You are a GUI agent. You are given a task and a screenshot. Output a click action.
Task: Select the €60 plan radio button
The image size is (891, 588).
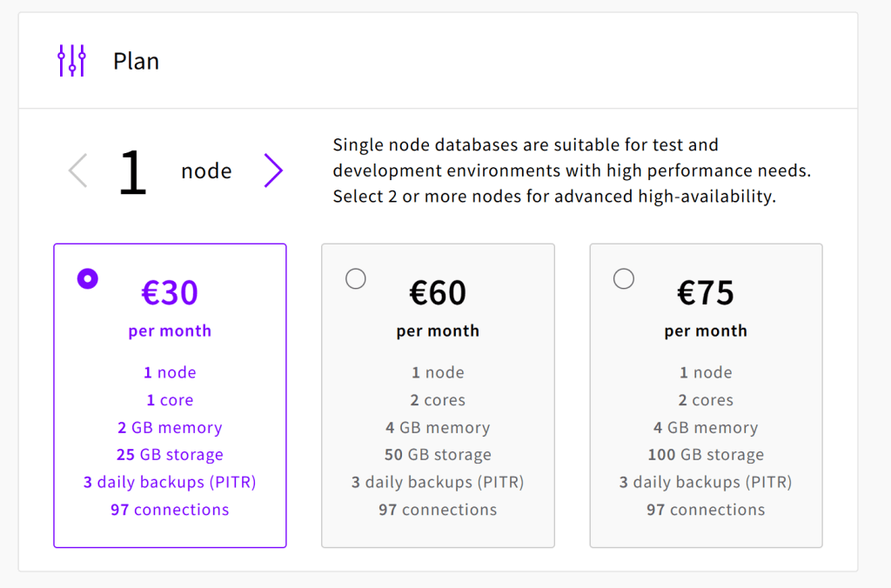(x=356, y=279)
